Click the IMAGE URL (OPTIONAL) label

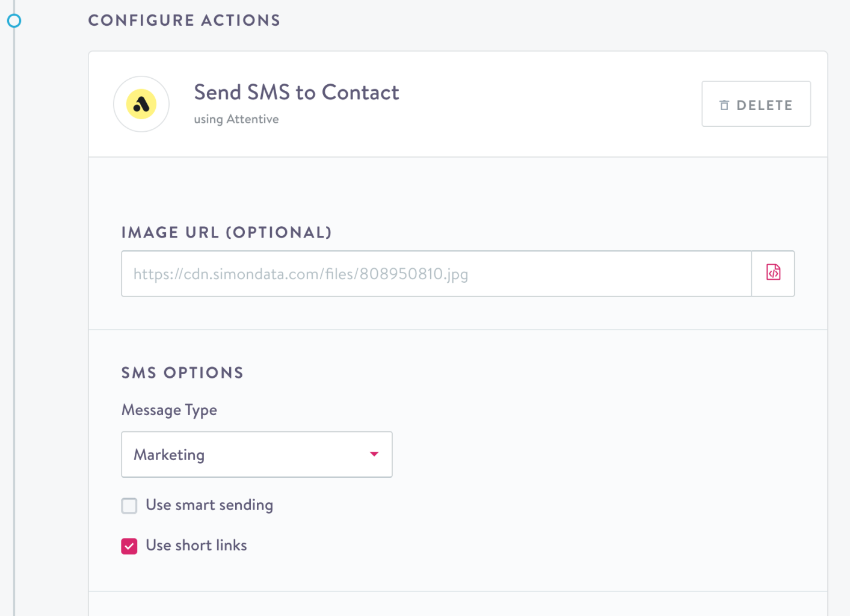tap(226, 233)
